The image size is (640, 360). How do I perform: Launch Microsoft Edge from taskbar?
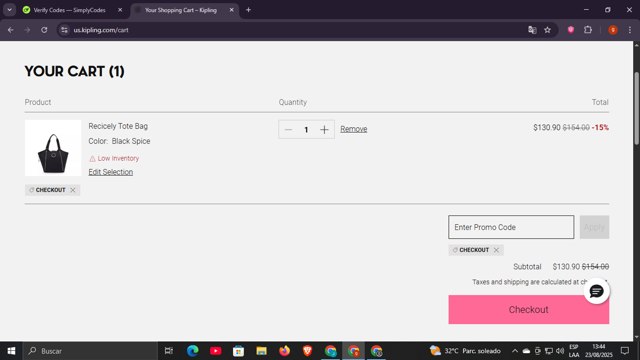pos(193,351)
